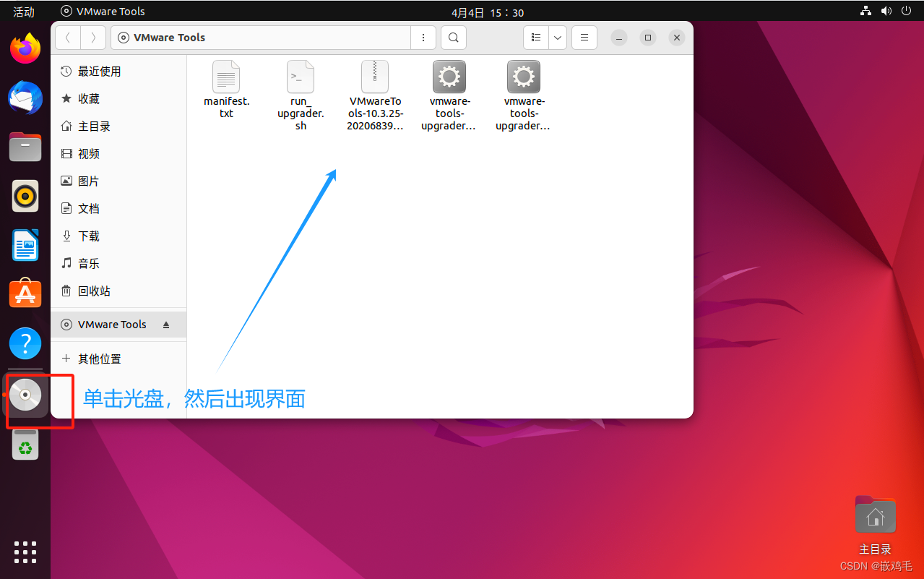Launch Rhythmbox music player
This screenshot has width=924, height=579.
(25, 196)
